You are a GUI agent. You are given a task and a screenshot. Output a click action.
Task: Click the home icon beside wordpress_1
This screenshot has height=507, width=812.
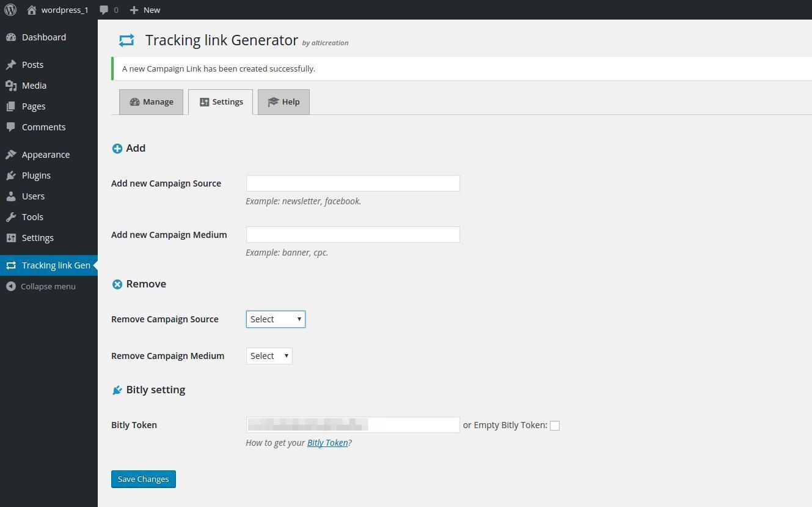pos(32,10)
